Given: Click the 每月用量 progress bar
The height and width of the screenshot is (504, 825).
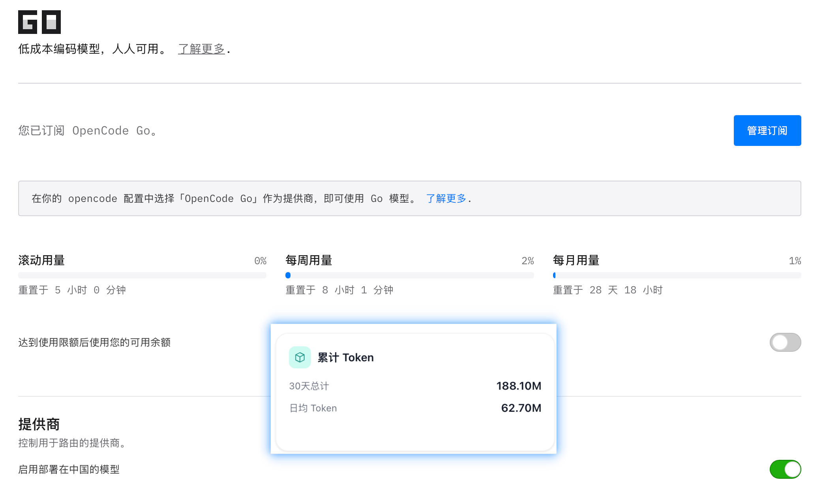Looking at the screenshot, I should [x=677, y=275].
